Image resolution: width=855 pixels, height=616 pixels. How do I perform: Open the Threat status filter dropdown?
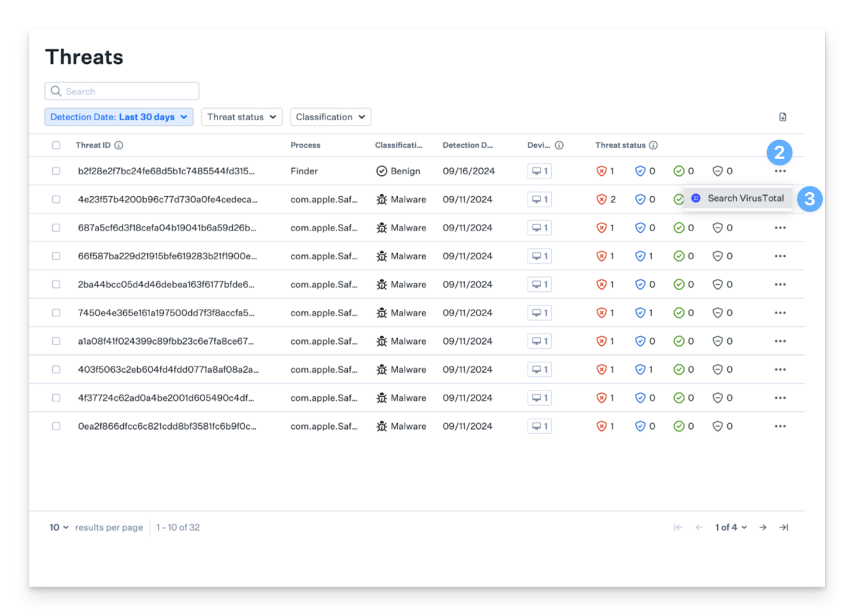pyautogui.click(x=242, y=117)
